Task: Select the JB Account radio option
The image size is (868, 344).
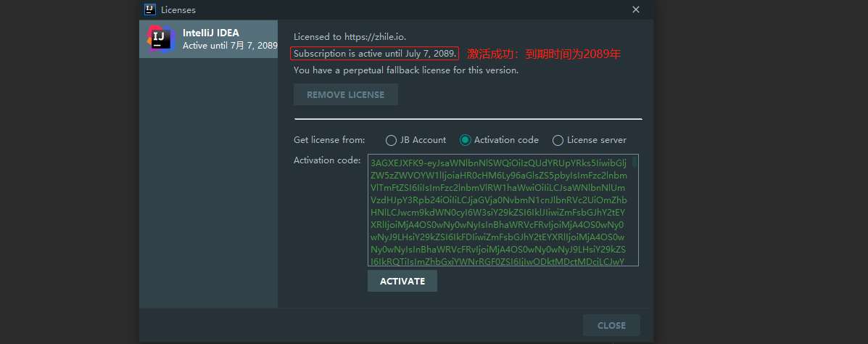Action: (392, 140)
